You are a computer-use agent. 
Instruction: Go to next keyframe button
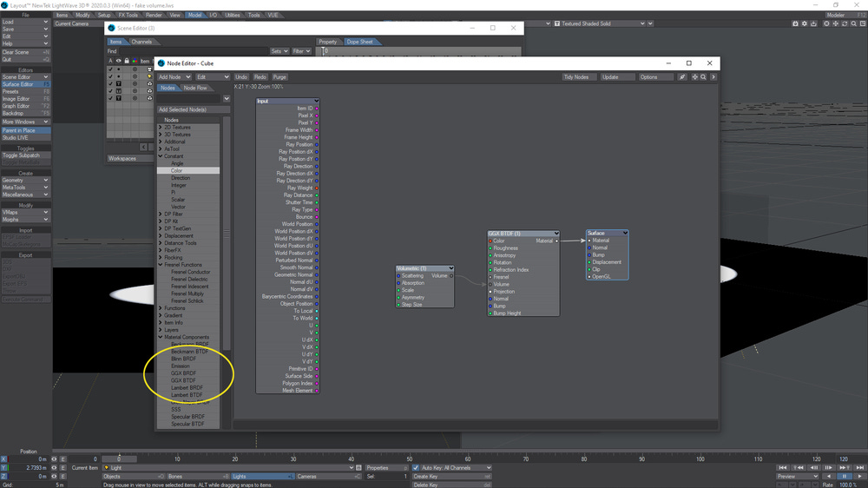click(x=844, y=468)
